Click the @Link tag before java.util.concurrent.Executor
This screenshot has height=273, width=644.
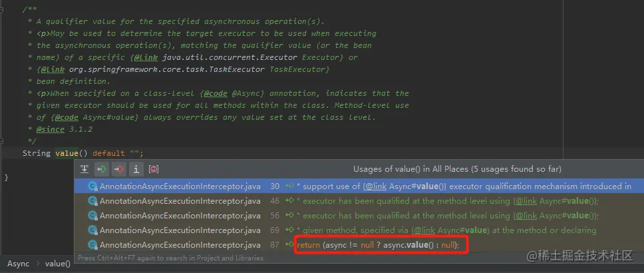(x=146, y=57)
